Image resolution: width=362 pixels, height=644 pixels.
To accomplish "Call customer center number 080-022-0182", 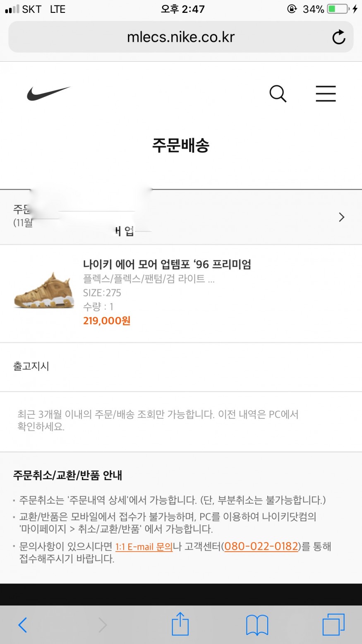I will tap(261, 546).
